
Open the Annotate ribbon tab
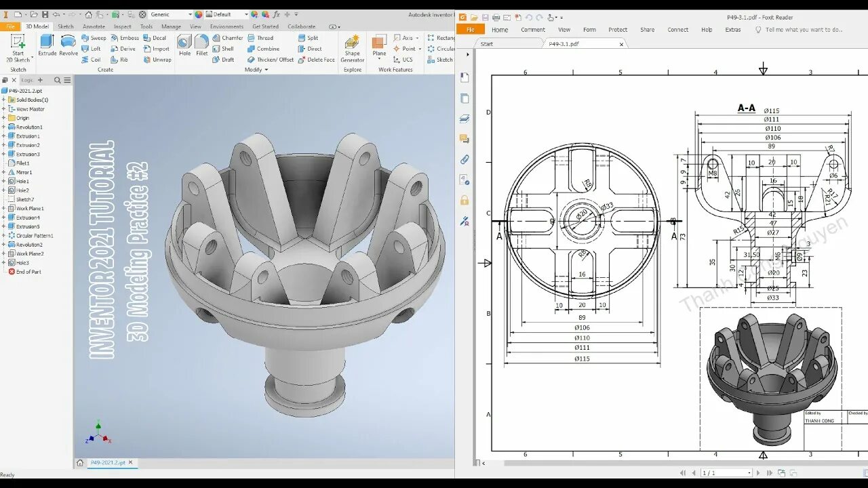pyautogui.click(x=94, y=26)
